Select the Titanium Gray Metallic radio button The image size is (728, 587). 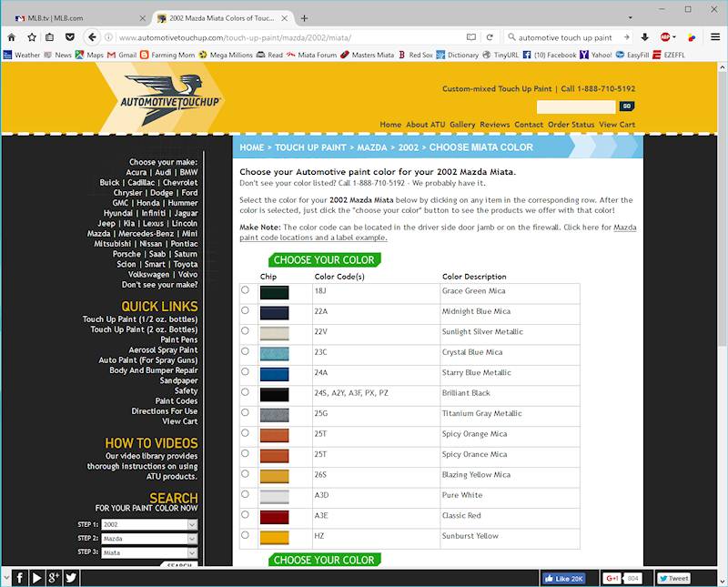[x=245, y=412]
